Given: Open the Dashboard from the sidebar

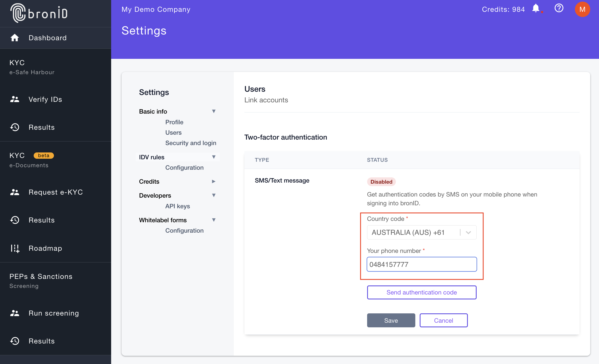Looking at the screenshot, I should [47, 38].
